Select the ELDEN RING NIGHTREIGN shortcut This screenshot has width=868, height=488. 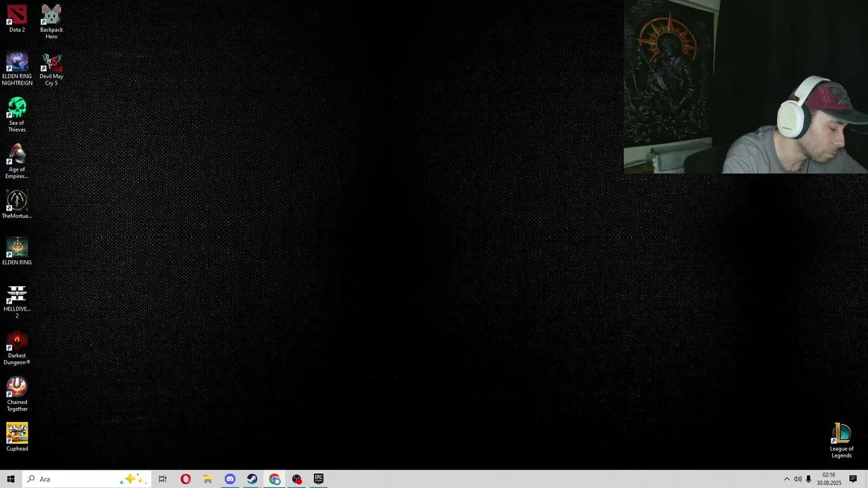[17, 68]
